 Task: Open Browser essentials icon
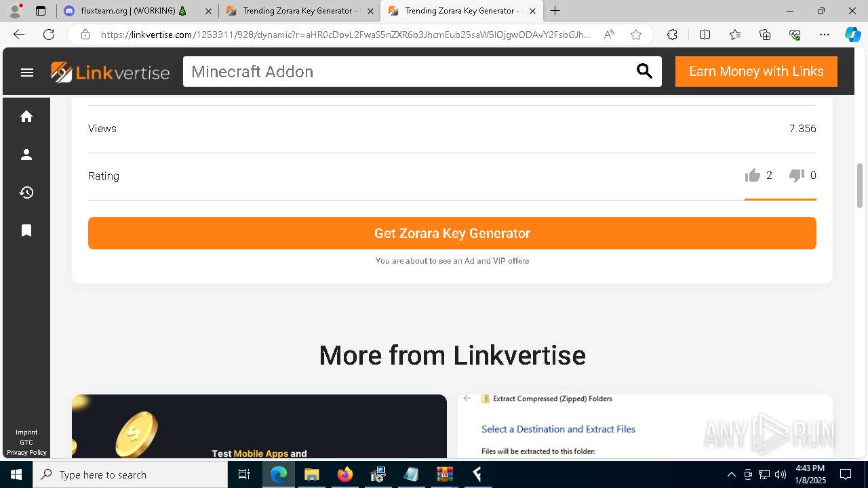[x=795, y=35]
